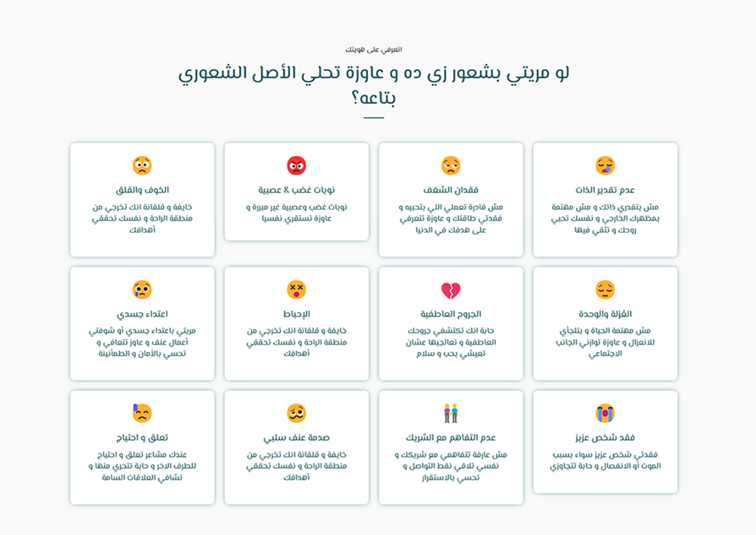Image resolution: width=756 pixels, height=535 pixels.
Task: Select the الجروح العاطفية card title
Action: (451, 315)
